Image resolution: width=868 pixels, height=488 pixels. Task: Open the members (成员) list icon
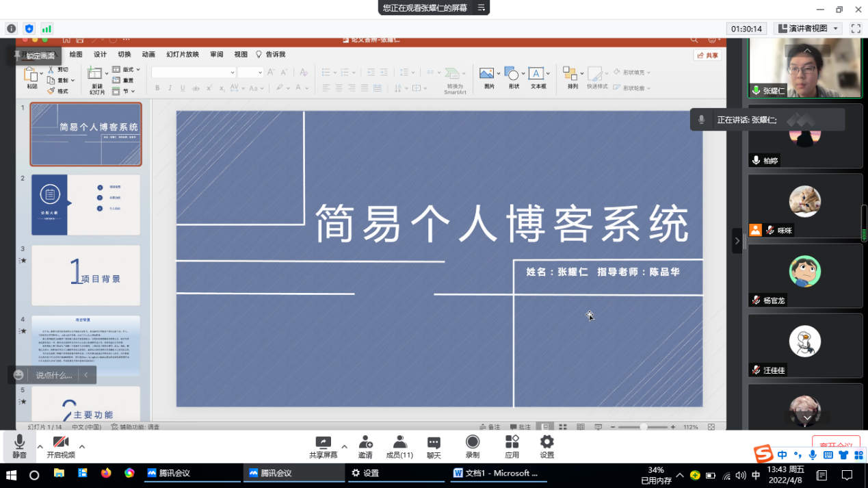coord(399,442)
